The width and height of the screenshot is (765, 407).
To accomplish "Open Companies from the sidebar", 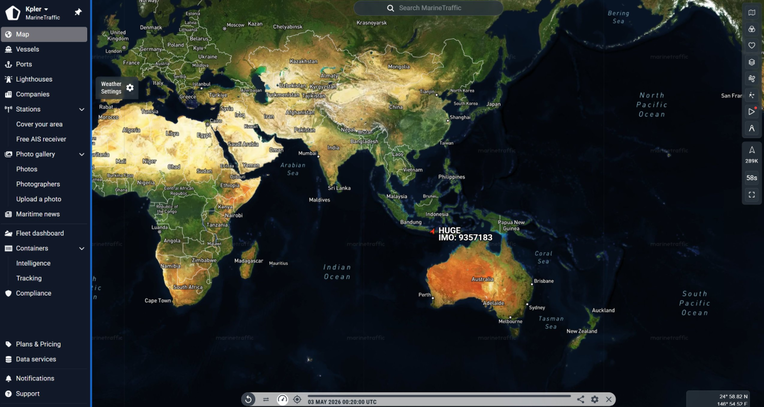I will 33,94.
